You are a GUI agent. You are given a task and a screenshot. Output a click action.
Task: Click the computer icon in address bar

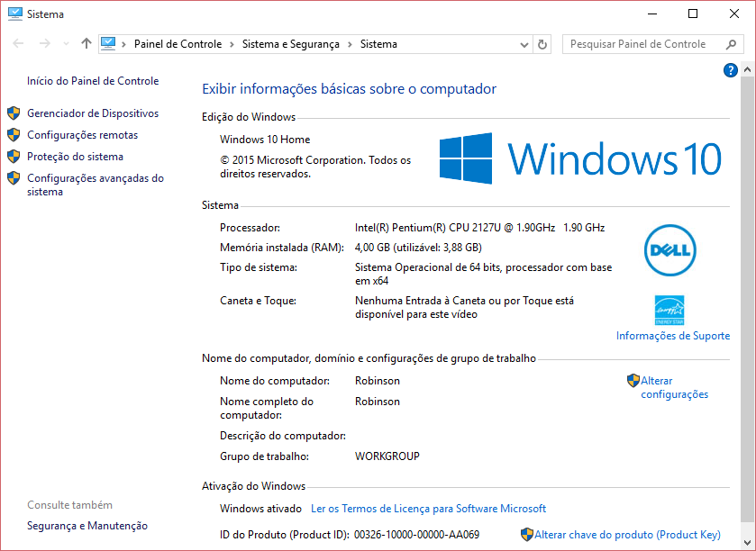coord(108,44)
